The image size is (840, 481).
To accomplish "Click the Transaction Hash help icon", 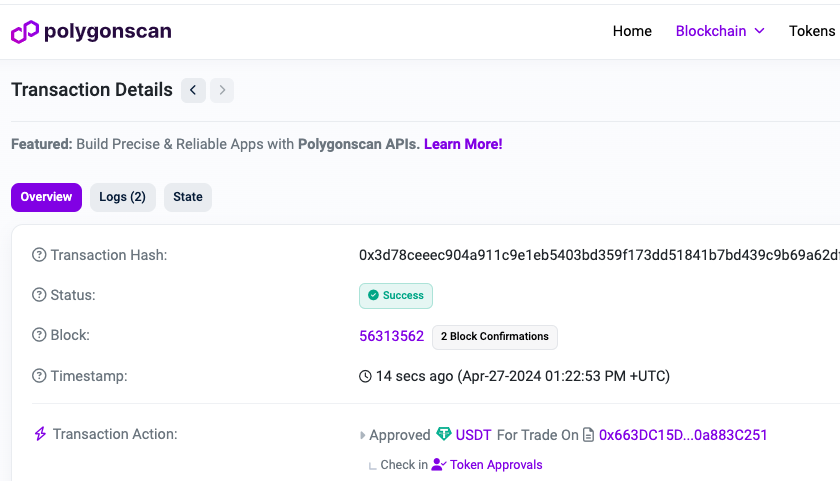I will coord(39,255).
